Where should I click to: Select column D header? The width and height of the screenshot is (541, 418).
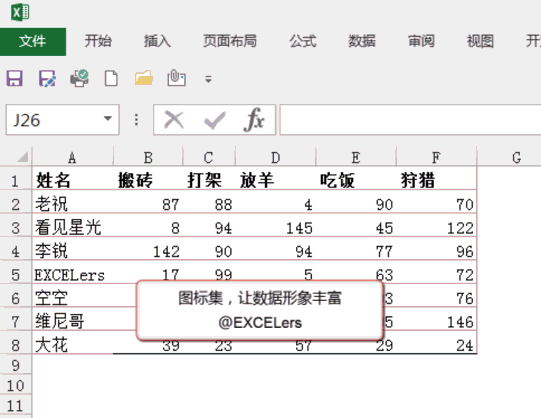(x=275, y=157)
